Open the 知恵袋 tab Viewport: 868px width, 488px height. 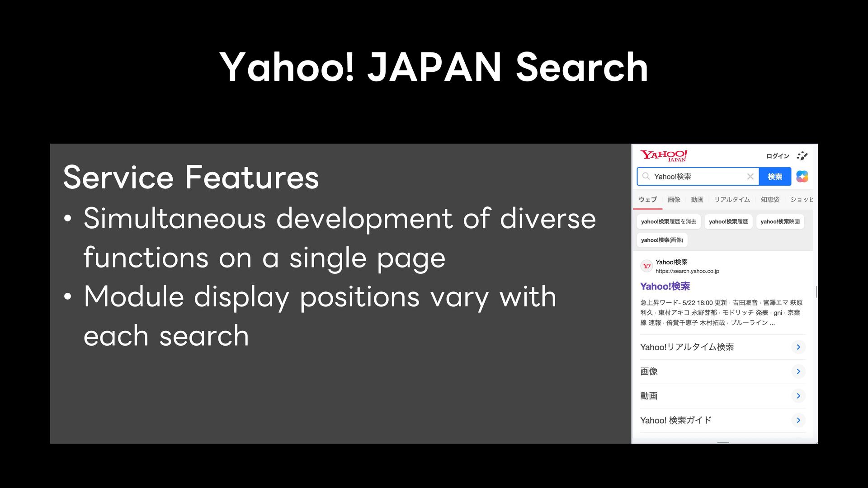click(x=770, y=199)
